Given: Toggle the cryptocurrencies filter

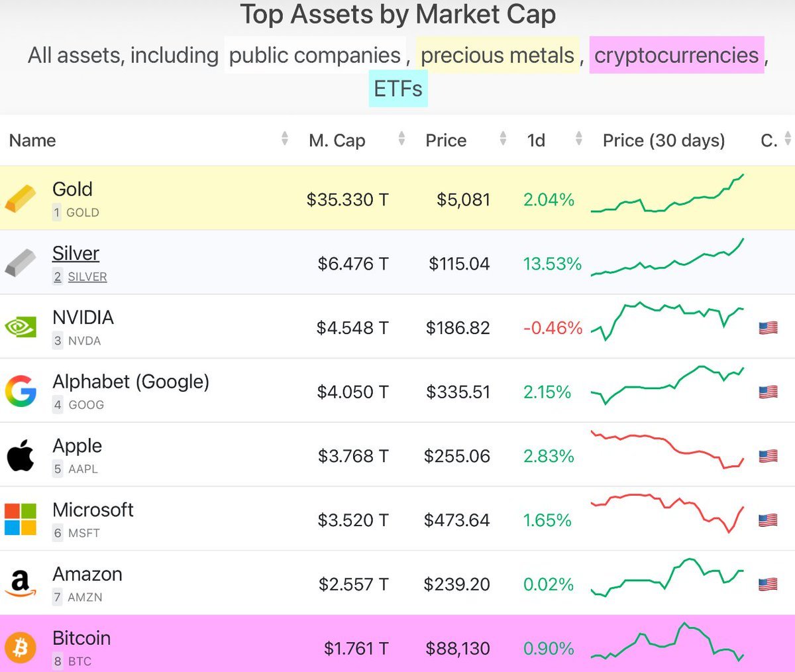Looking at the screenshot, I should coord(676,55).
